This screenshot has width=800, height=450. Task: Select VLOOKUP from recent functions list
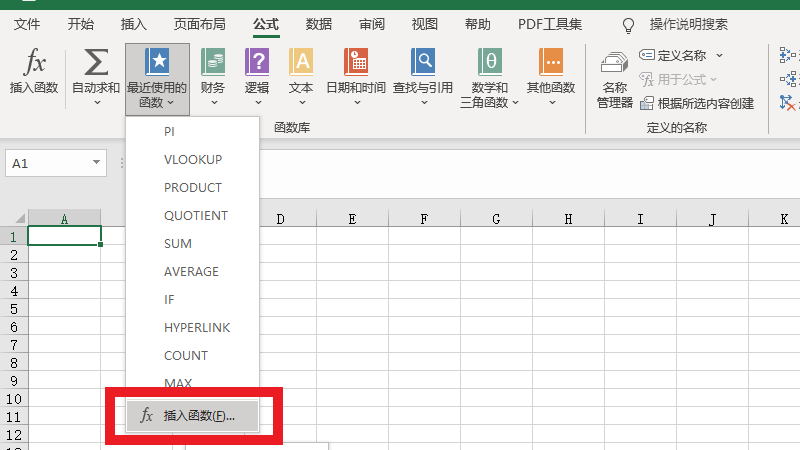[192, 160]
